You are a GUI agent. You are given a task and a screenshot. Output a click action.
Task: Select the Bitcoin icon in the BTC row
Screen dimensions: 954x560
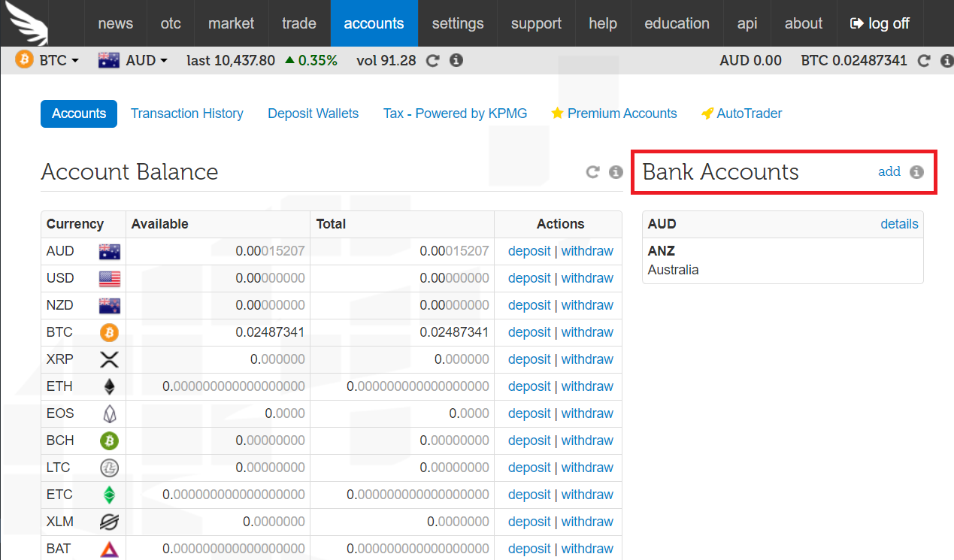pos(109,332)
